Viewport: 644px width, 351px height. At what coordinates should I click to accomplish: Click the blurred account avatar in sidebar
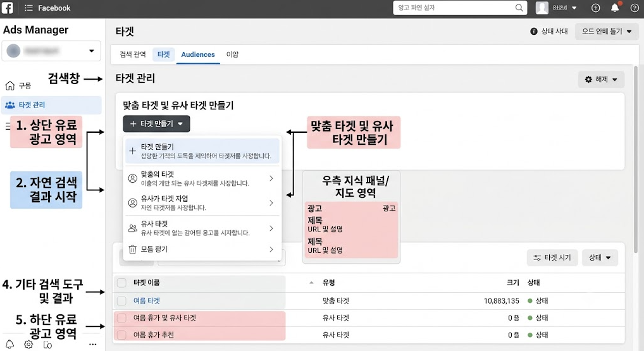coord(13,51)
